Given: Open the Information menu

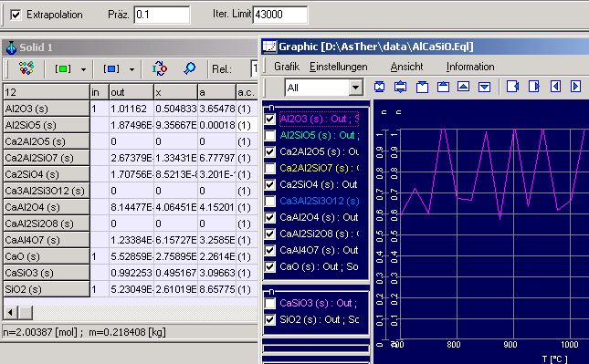Looking at the screenshot, I should (x=470, y=67).
